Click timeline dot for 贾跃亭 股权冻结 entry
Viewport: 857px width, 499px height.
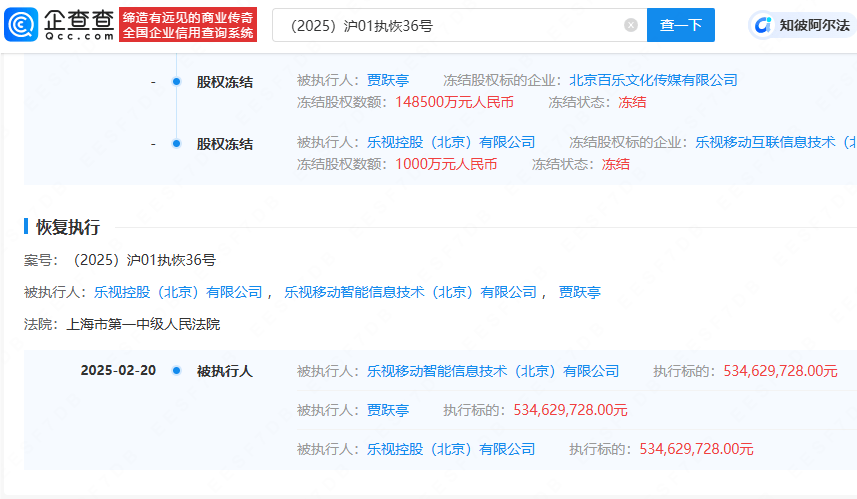176,81
